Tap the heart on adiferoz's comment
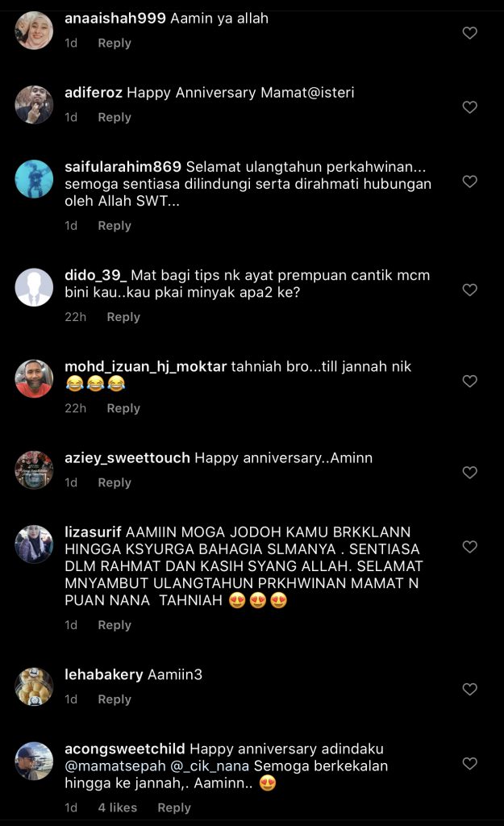Viewport: 504px width, 826px height. (470, 107)
